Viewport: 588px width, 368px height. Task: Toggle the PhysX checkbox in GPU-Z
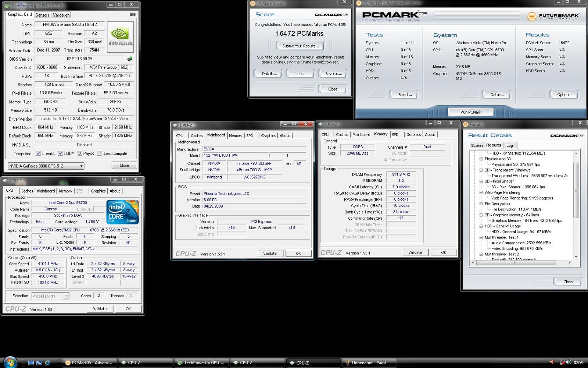[80, 153]
